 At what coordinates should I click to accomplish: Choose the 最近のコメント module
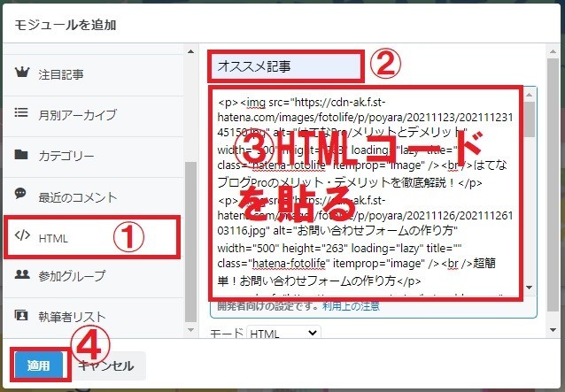point(93,197)
